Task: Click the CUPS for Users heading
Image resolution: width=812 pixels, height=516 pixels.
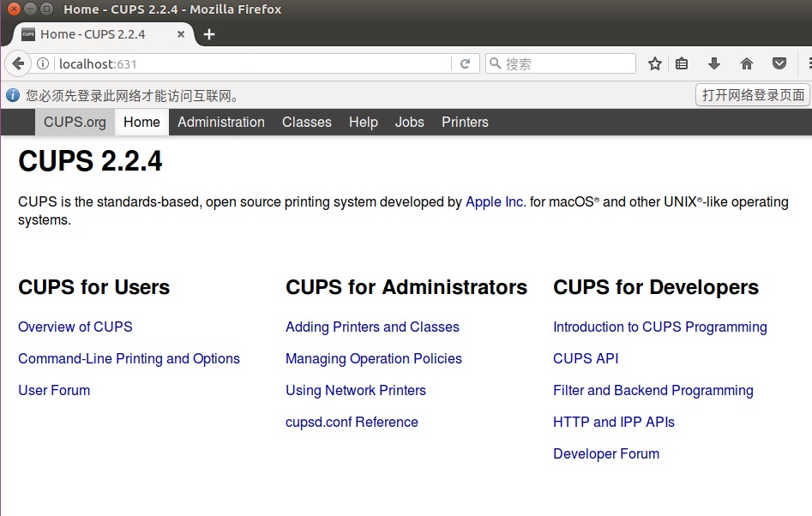Action: (x=93, y=287)
